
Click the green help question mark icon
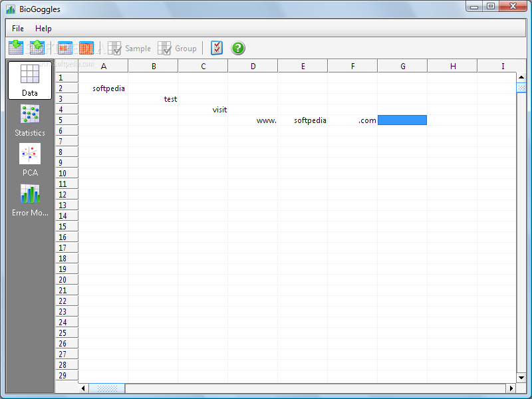click(x=238, y=48)
